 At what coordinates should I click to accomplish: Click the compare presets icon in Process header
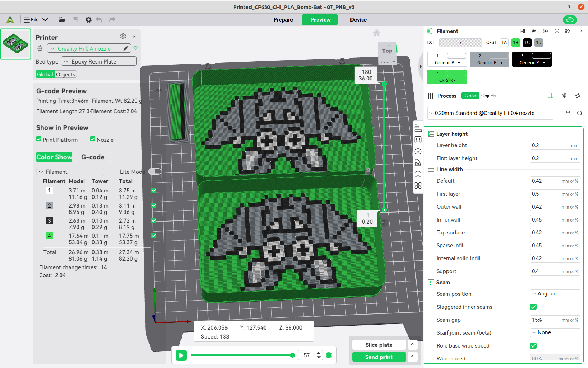[578, 96]
